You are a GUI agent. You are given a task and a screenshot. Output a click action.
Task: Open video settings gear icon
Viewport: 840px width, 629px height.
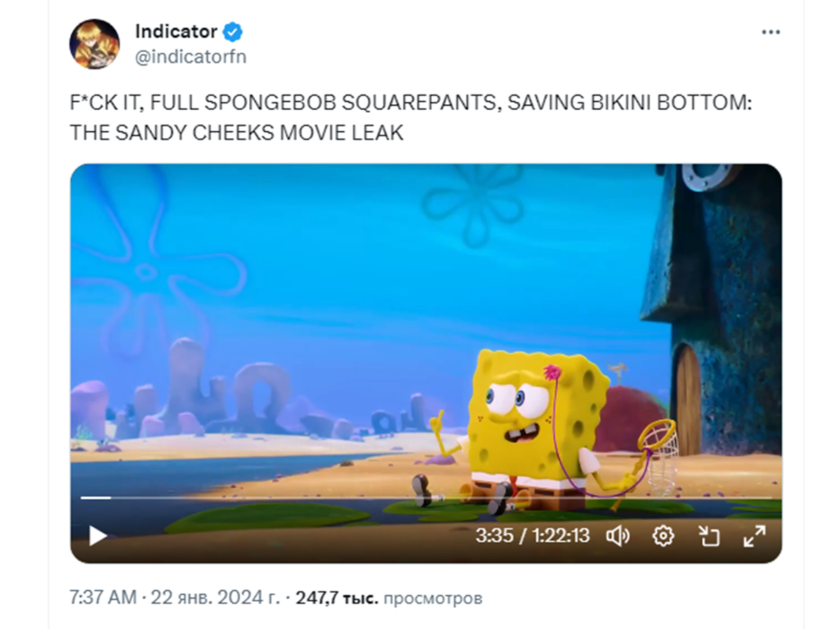pos(663,537)
